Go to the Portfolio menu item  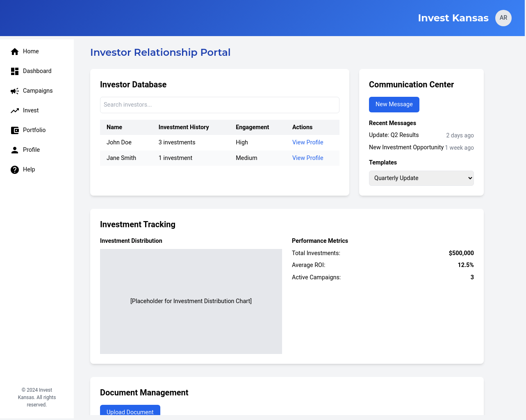[34, 130]
